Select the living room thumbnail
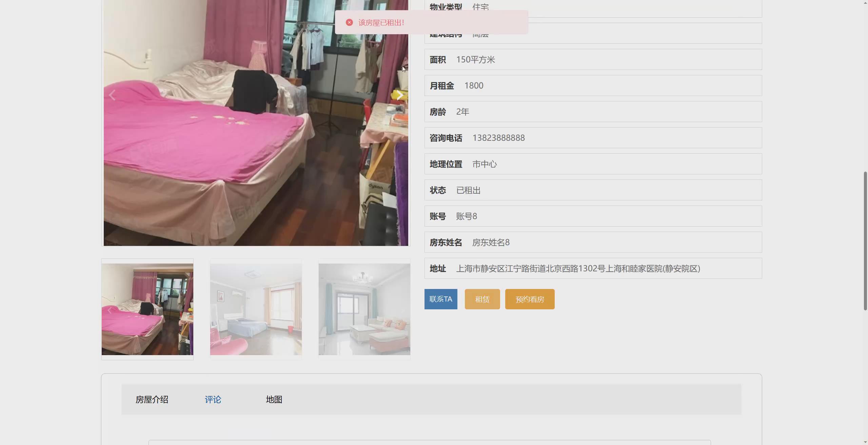The image size is (868, 445). point(364,309)
